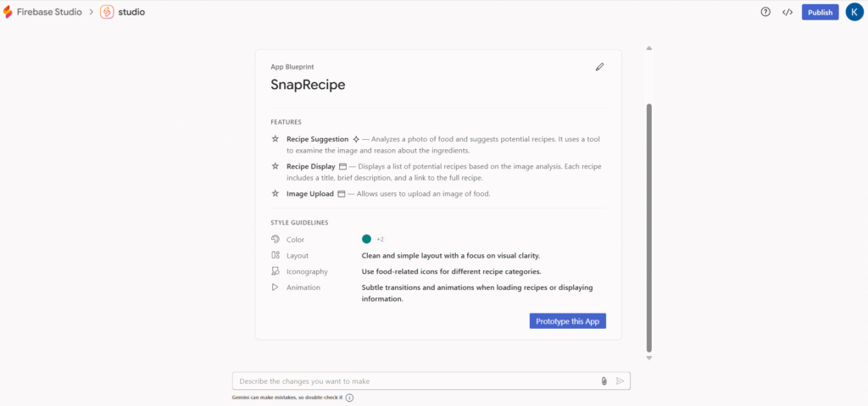Select the teal color swatch
This screenshot has height=406, width=868.
366,239
